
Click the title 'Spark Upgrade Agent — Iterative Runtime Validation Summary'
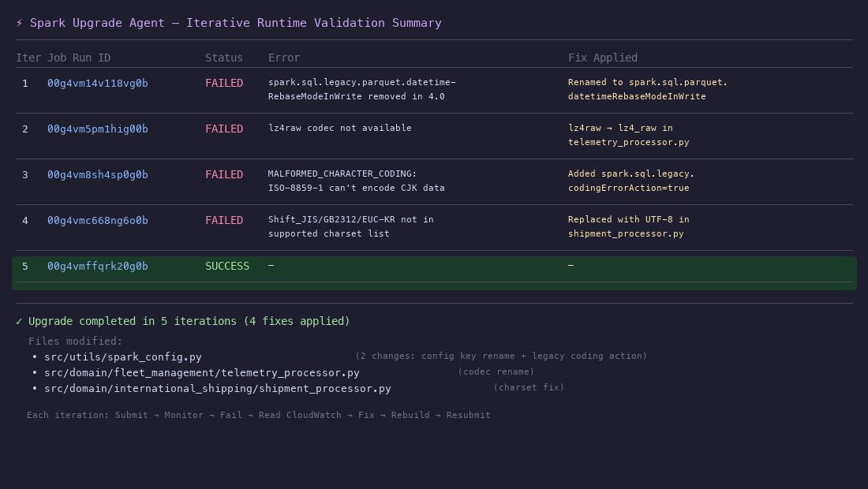click(236, 23)
